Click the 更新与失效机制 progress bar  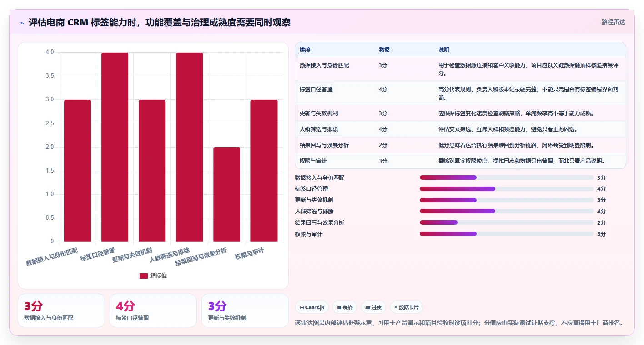[507, 200]
